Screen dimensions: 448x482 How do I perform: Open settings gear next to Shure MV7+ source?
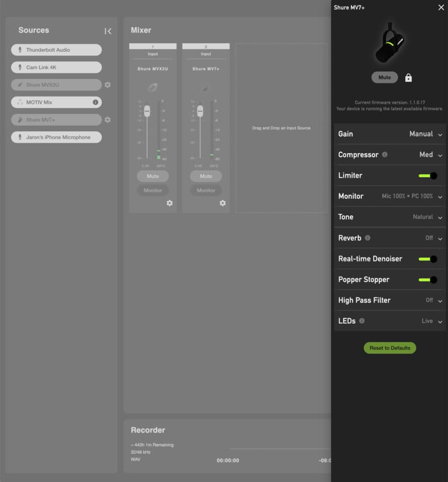[107, 120]
